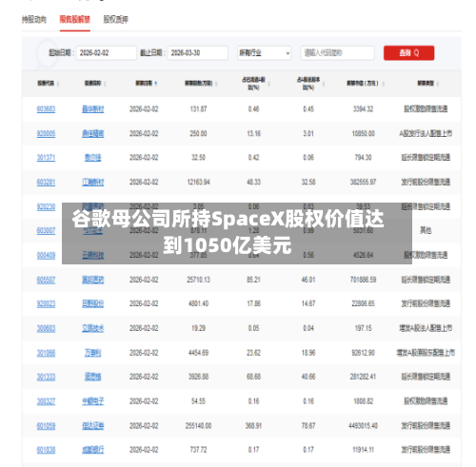This screenshot has height=467, width=476.
Task: Open stock code link 603007
Action: tap(46, 230)
